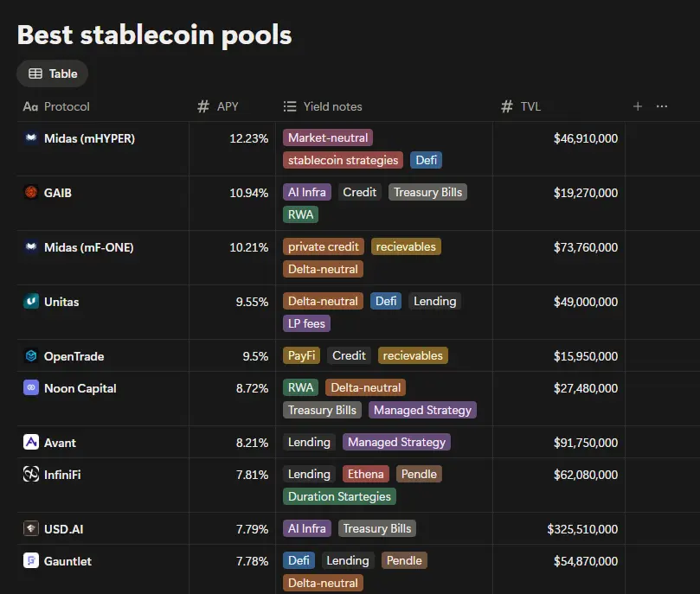This screenshot has height=594, width=700.
Task: Open the Yield notes column header
Action: [323, 106]
